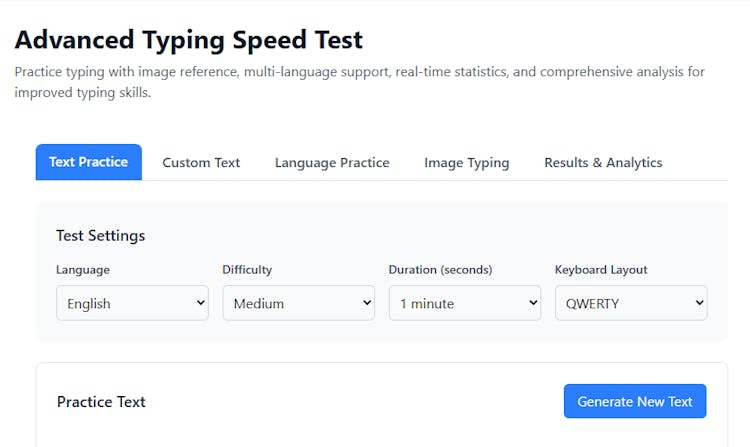750x447 pixels.
Task: Click the Keyboard Layout field label
Action: point(601,270)
